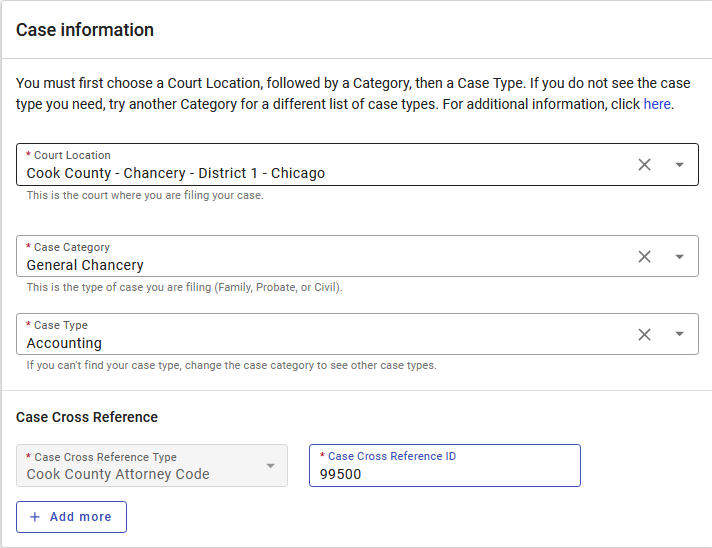Click the Cook County Chancery court location text

click(176, 173)
